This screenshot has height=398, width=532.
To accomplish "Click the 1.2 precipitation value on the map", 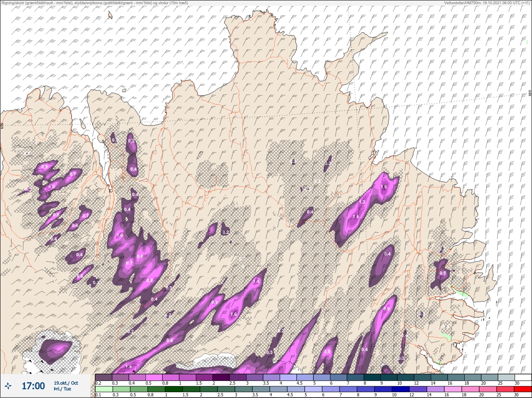I will click(362, 202).
